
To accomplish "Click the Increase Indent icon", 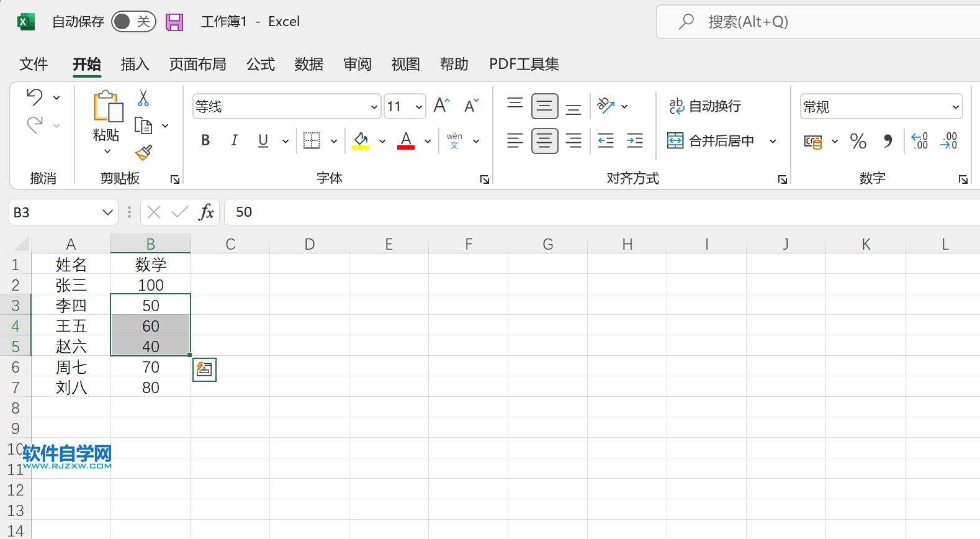I will (x=635, y=141).
